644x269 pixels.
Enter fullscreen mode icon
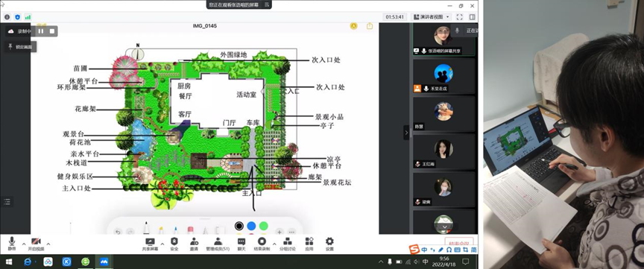(460, 17)
